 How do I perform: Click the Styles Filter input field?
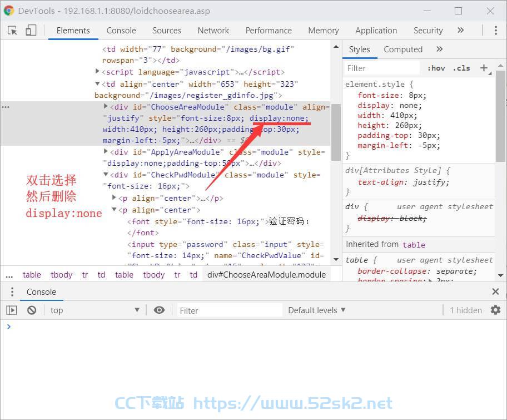click(381, 68)
